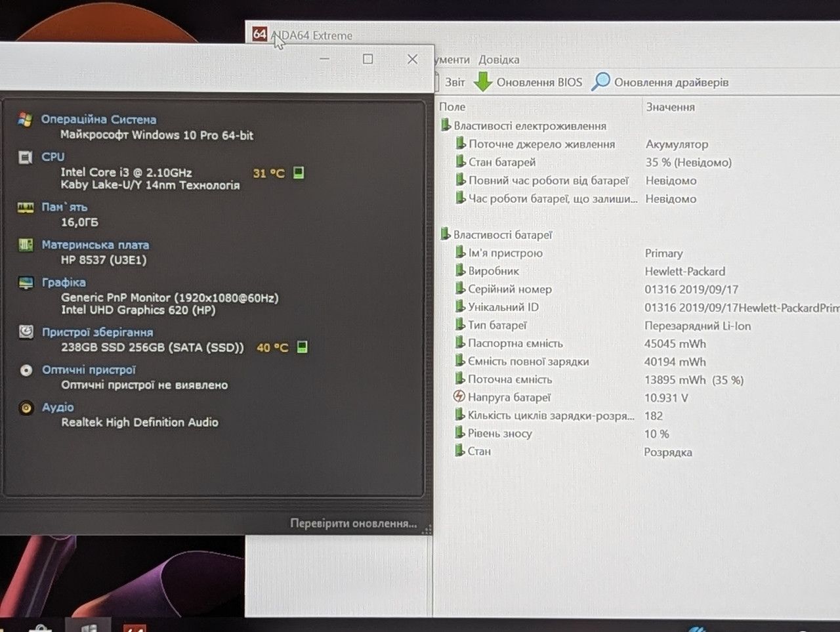Select the Майкрософт Windows 10 Pro 64-bit text
The image size is (840, 632).
coord(157,135)
